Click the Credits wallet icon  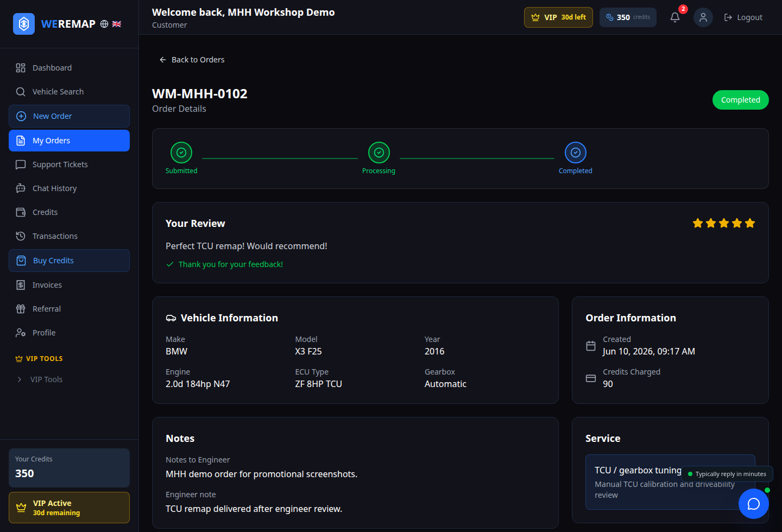(x=21, y=212)
